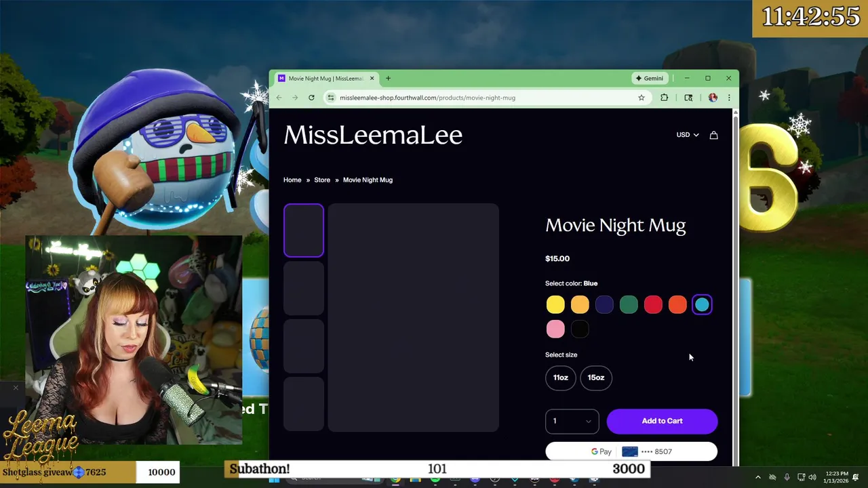Click the microphone icon in system tray
Image resolution: width=868 pixels, height=488 pixels.
[x=787, y=477]
